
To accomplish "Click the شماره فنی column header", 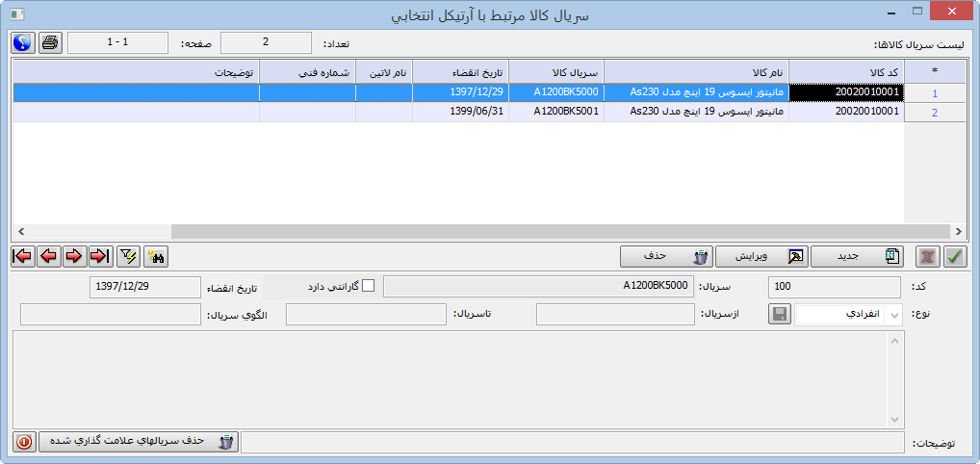I will point(307,72).
